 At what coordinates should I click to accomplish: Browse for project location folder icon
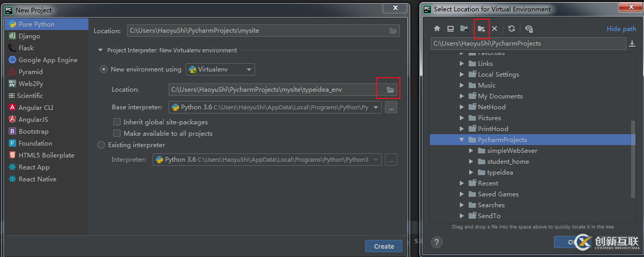point(393,31)
